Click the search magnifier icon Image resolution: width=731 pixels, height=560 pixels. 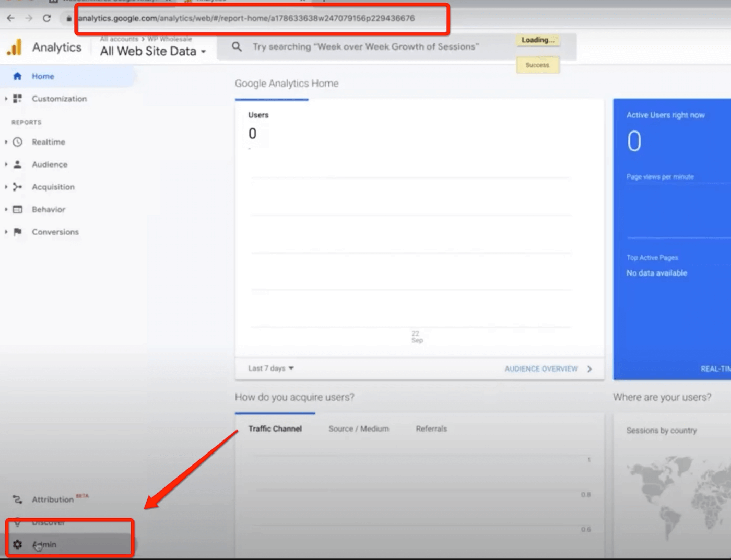pos(237,47)
